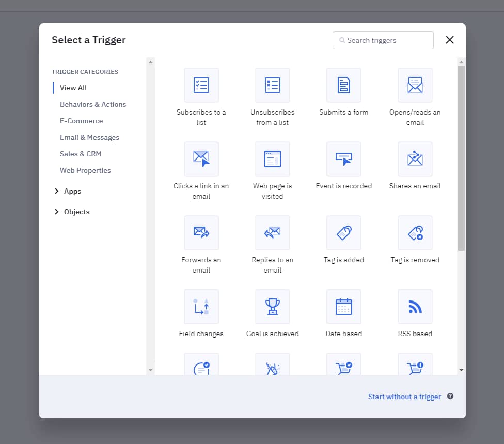Pick the Tag is added trigger icon

[x=343, y=233]
